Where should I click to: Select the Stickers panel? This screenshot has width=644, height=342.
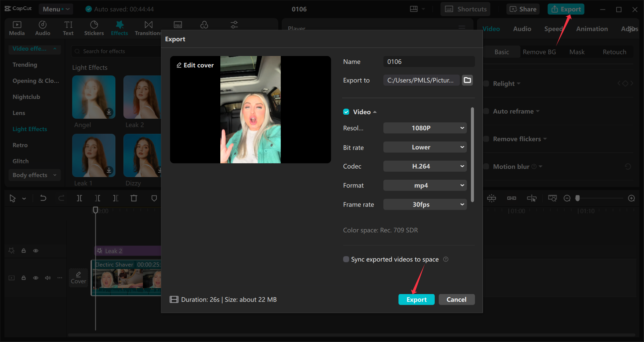coord(94,27)
